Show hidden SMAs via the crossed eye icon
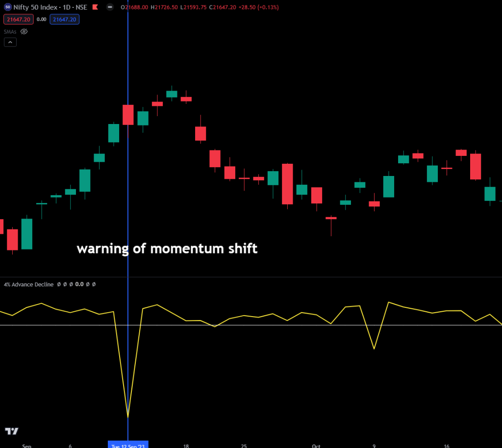The height and width of the screenshot is (448, 502). tap(24, 31)
